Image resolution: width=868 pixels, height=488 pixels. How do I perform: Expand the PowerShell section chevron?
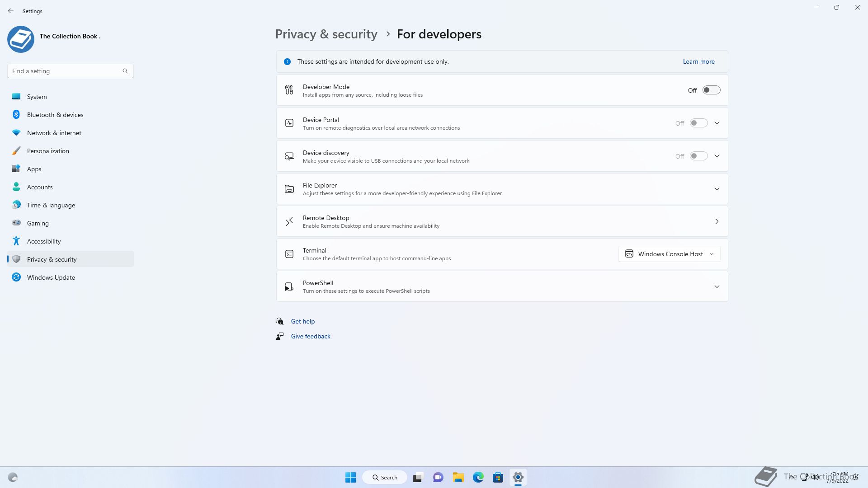717,286
